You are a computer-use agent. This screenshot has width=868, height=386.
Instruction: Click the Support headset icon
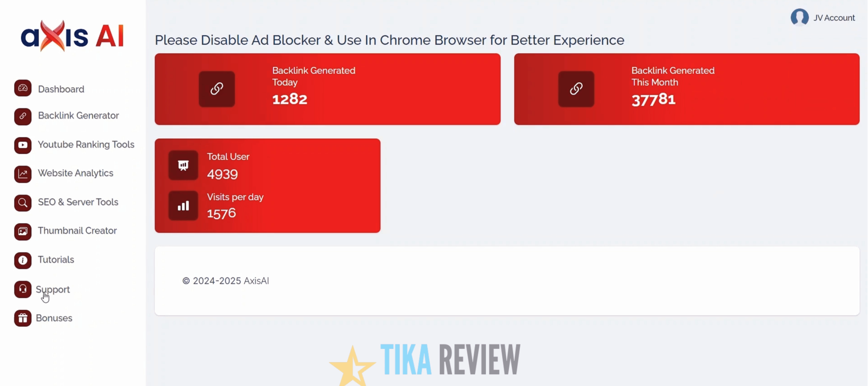[x=23, y=289]
